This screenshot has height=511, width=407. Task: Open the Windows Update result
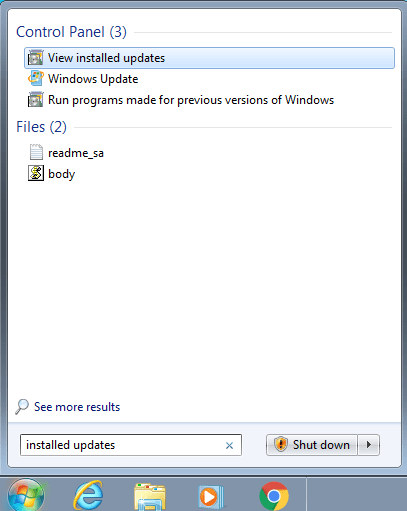(93, 79)
